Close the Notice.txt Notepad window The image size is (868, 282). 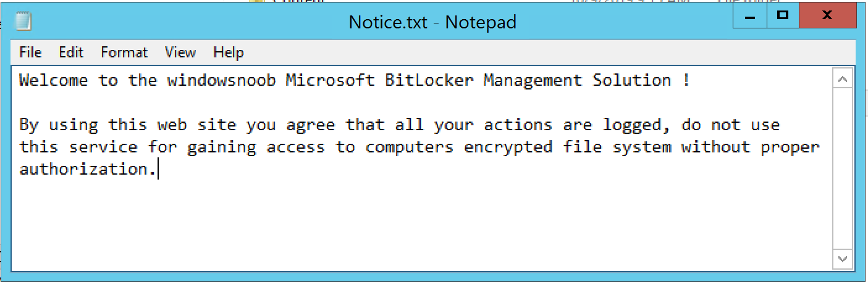(828, 15)
